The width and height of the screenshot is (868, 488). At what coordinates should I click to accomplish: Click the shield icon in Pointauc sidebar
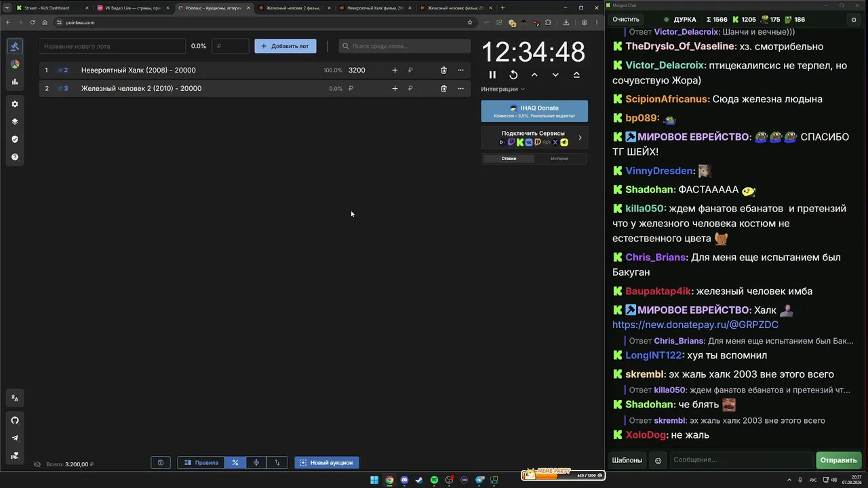pos(15,140)
